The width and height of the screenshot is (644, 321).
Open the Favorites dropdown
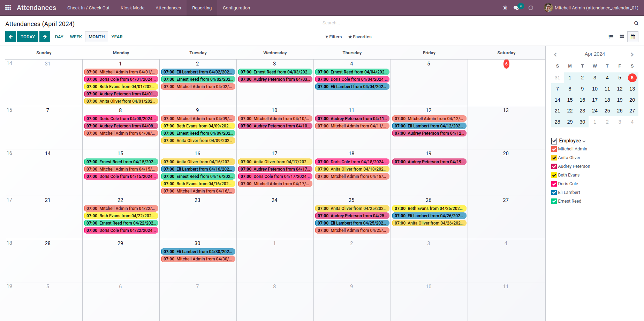(x=360, y=37)
